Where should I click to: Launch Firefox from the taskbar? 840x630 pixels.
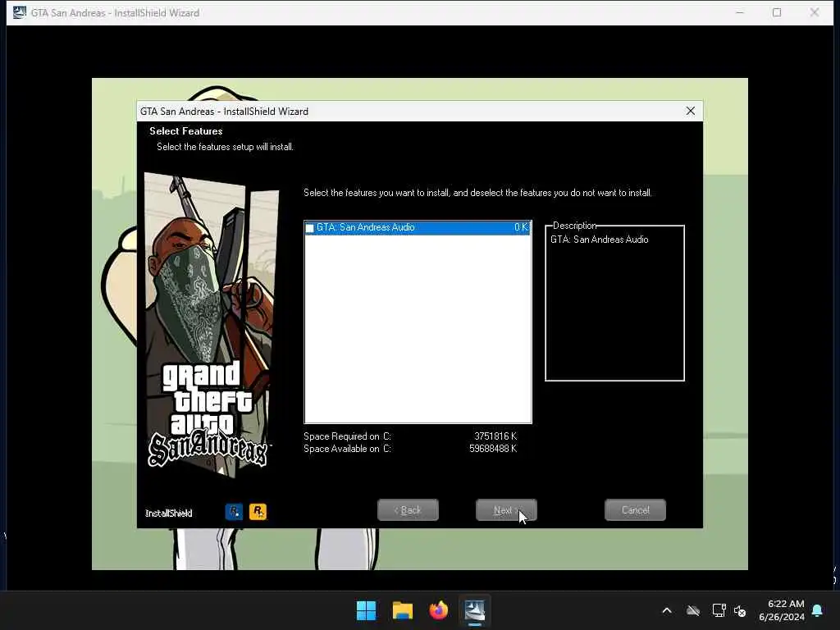[x=438, y=610]
